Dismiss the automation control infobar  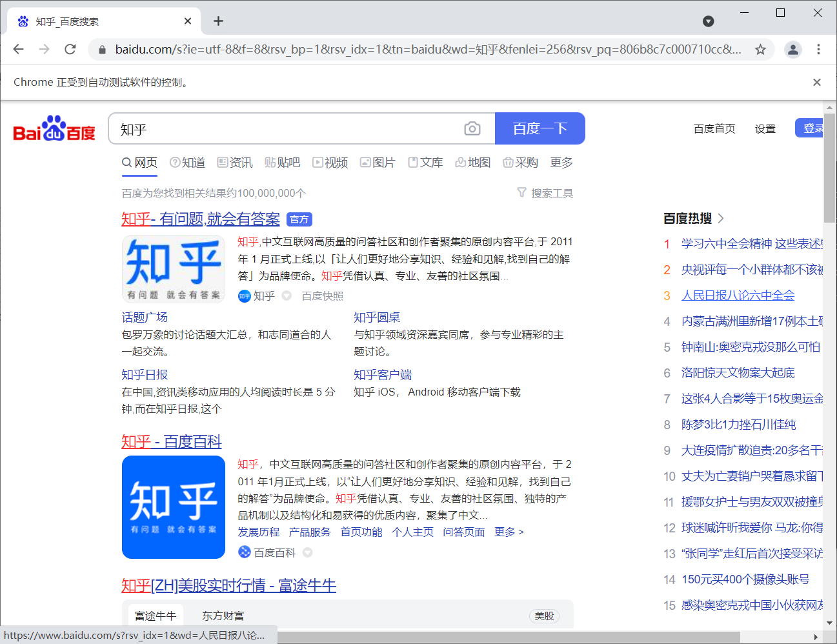pyautogui.click(x=817, y=82)
